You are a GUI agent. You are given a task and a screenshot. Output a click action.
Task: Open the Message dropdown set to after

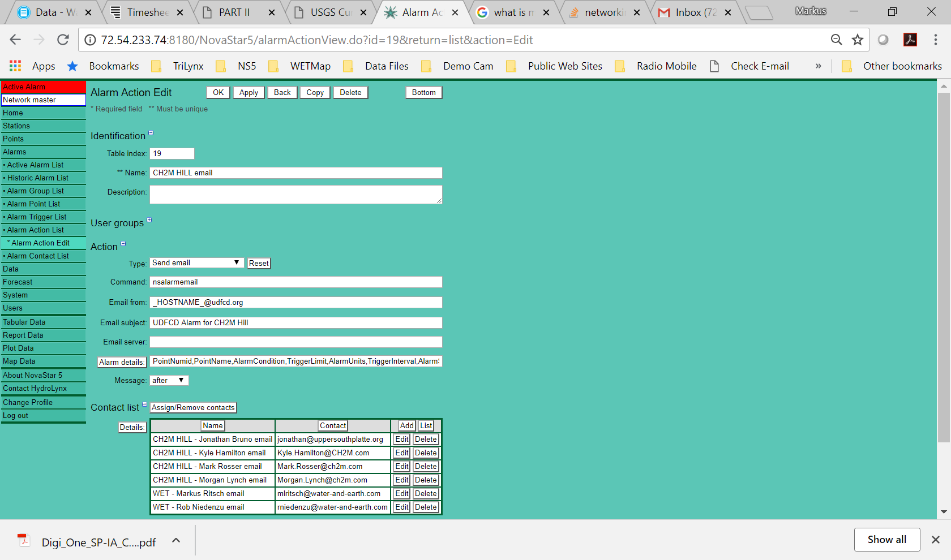169,381
